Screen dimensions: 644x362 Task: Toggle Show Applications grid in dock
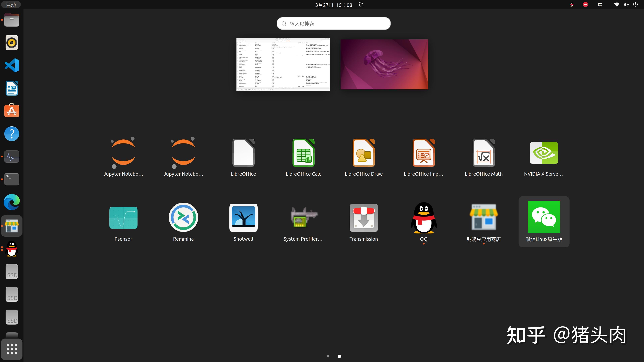point(12,349)
